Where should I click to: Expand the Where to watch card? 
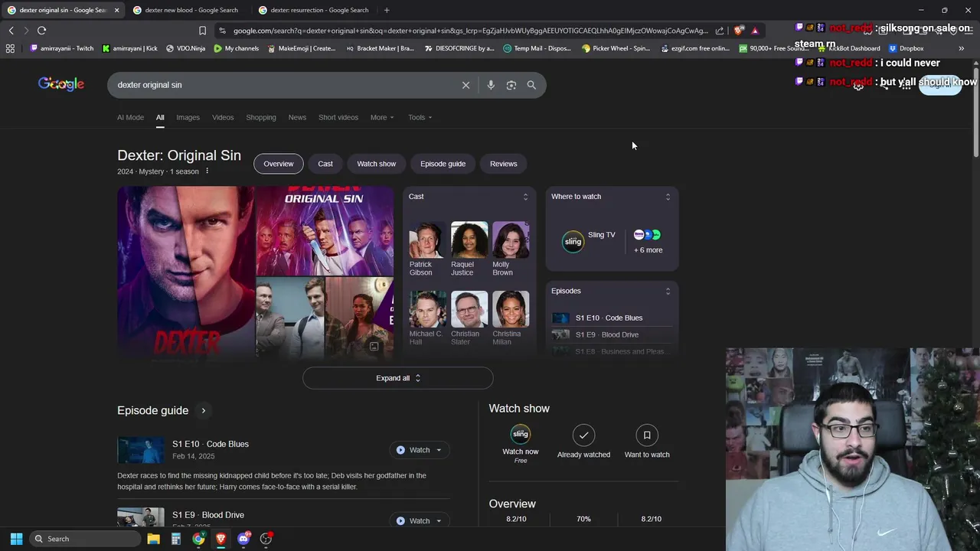tap(668, 197)
